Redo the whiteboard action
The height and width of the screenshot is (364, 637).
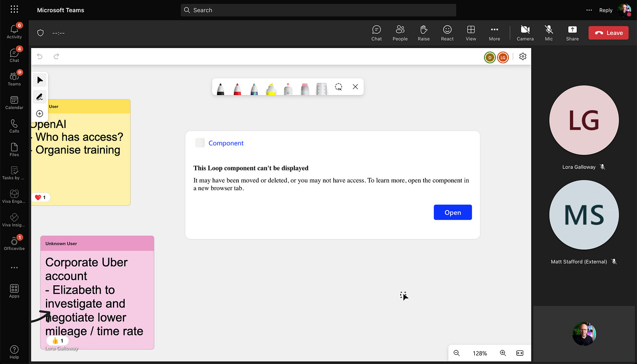56,56
